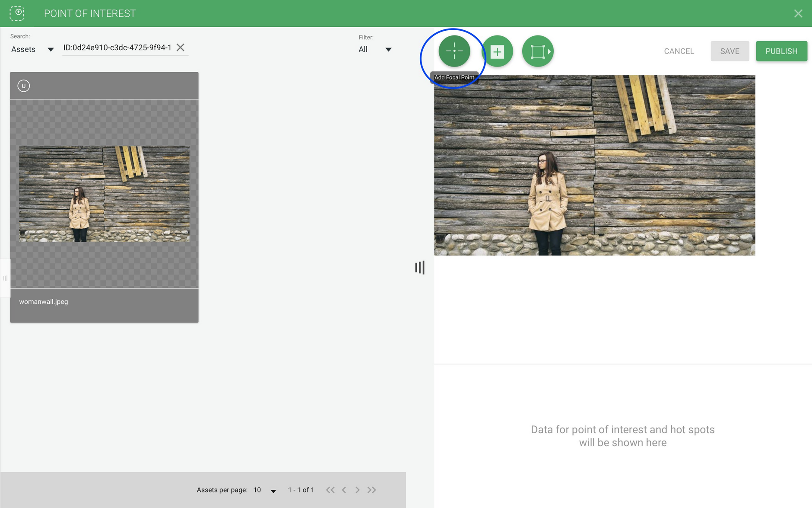
Task: Select the womanwall.jpeg thumbnail
Action: (x=104, y=194)
